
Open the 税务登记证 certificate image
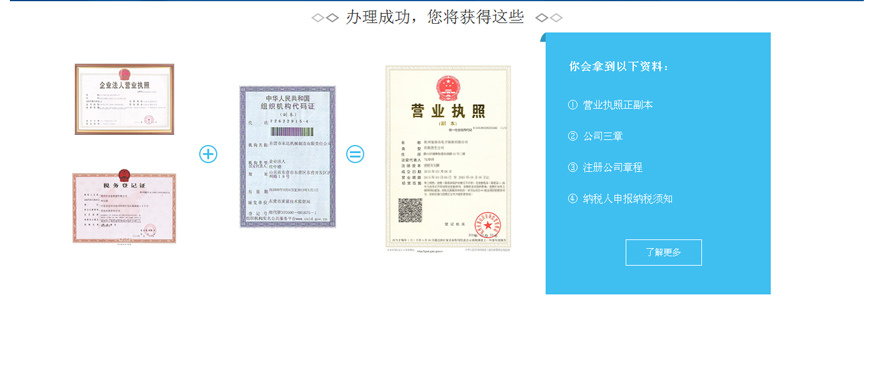[124, 206]
